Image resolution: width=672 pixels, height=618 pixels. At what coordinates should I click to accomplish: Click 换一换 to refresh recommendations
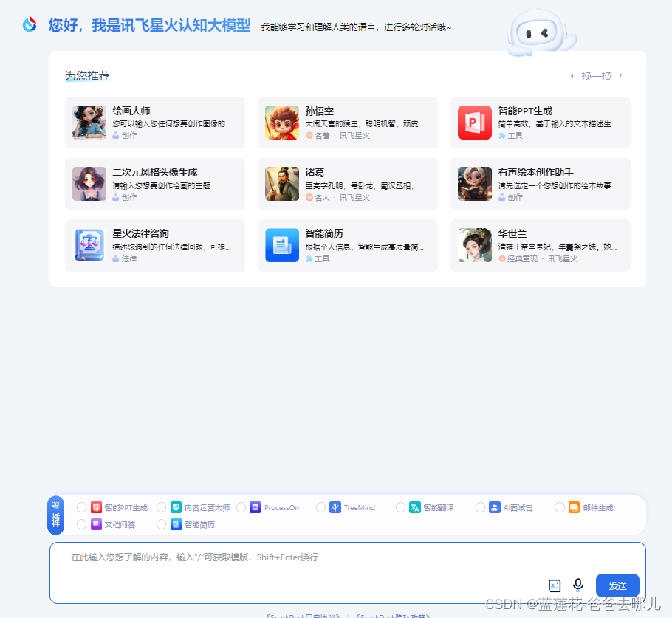[x=596, y=76]
